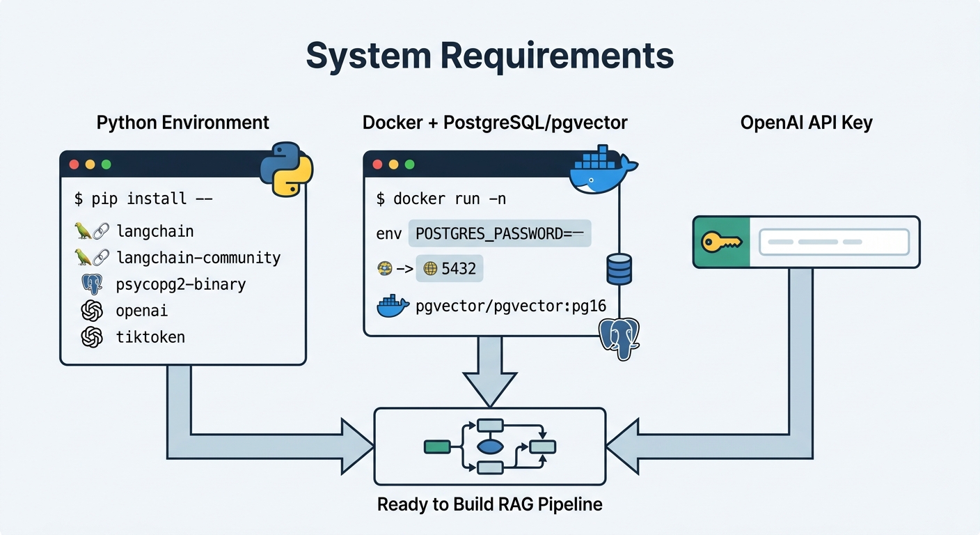Click the PostgreSQL elephant logo on the Docker window
The height and width of the screenshot is (535, 980).
click(x=619, y=340)
